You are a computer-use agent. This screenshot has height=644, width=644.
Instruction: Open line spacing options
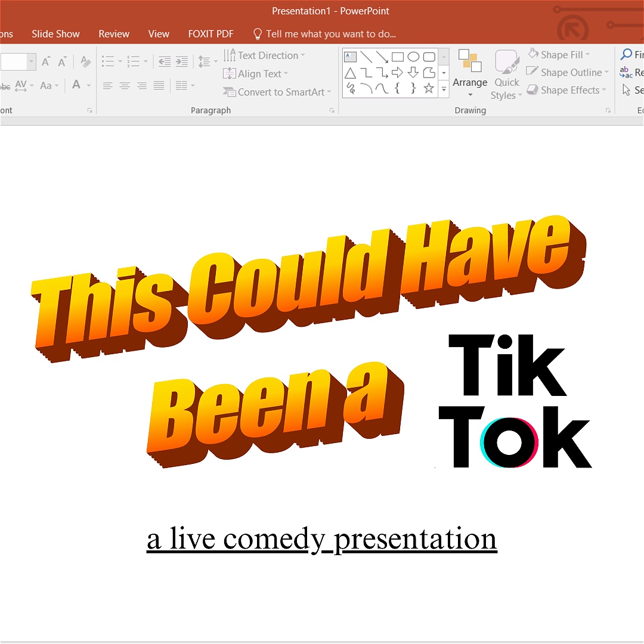pyautogui.click(x=208, y=61)
